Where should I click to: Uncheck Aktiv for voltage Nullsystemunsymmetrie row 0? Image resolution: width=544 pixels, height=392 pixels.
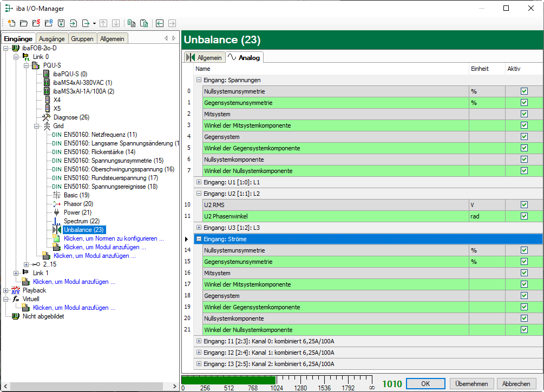pos(523,91)
